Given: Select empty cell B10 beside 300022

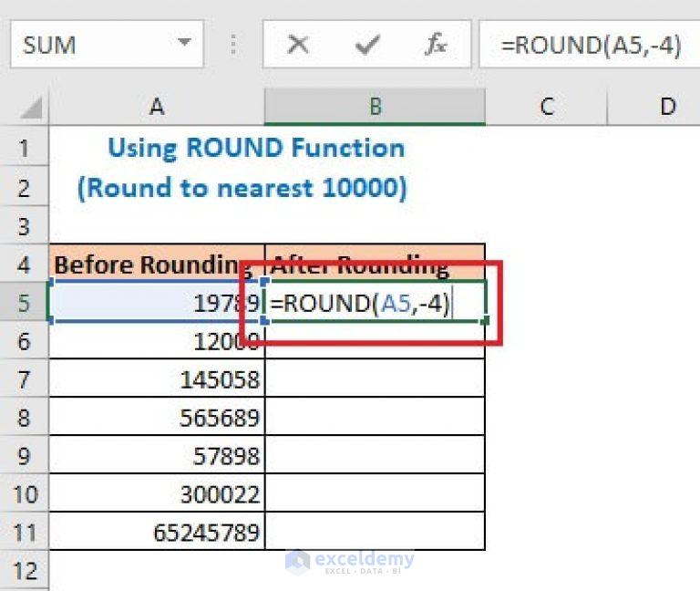Looking at the screenshot, I should 375,493.
